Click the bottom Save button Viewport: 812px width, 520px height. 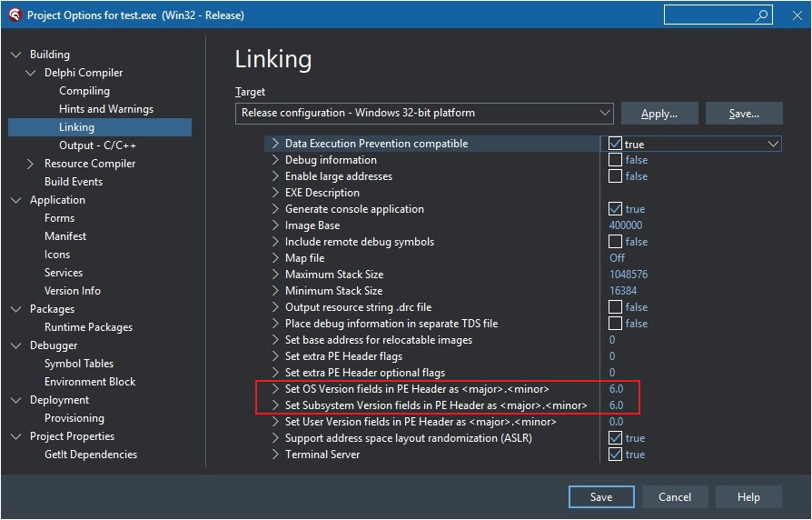[x=601, y=496]
